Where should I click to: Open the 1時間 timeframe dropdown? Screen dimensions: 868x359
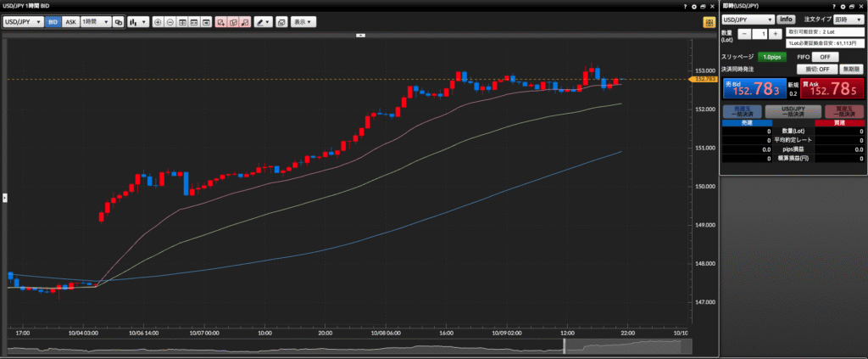tap(95, 21)
